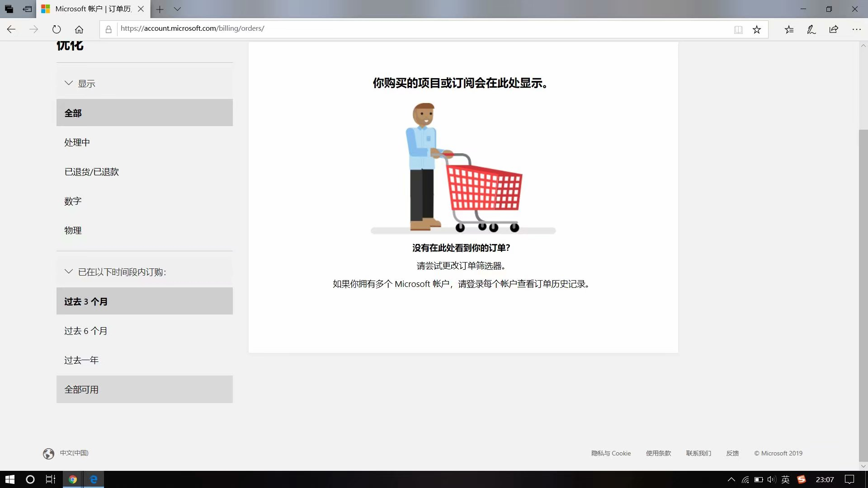
Task: Collapse the 显示 filter section
Action: (69, 83)
